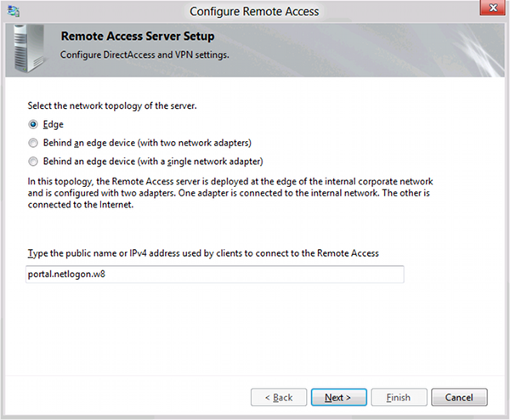Click the 'Remote Access Server Setup' heading
This screenshot has width=510, height=420.
pyautogui.click(x=138, y=36)
